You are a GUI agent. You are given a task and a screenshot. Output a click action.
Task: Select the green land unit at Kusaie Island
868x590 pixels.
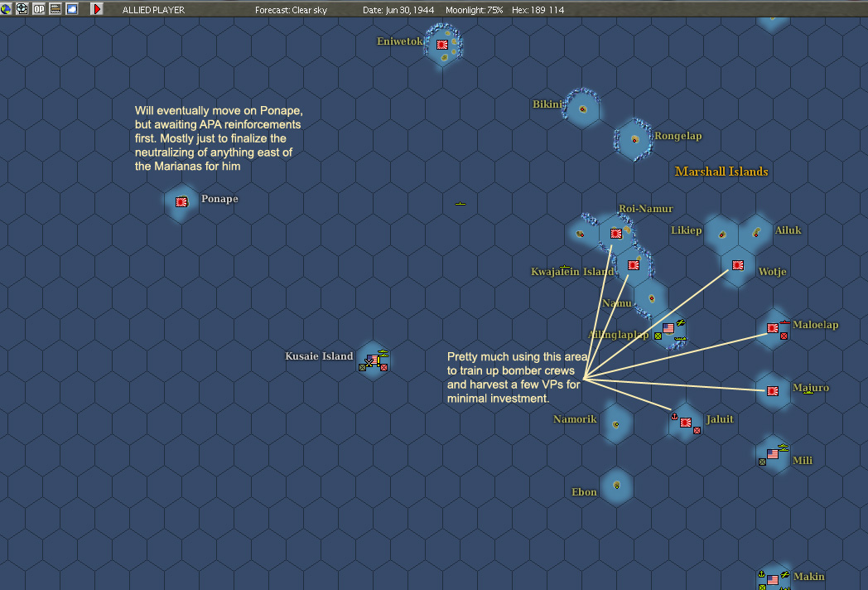tap(362, 367)
